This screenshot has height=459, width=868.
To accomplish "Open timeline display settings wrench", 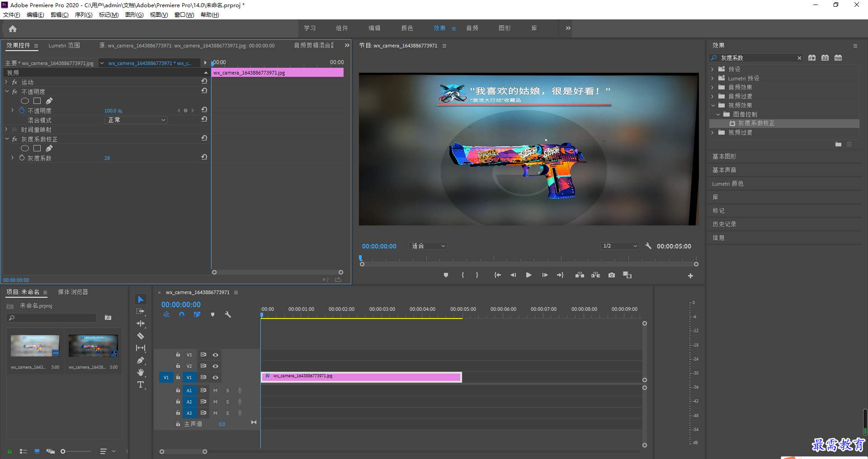I will pyautogui.click(x=228, y=314).
